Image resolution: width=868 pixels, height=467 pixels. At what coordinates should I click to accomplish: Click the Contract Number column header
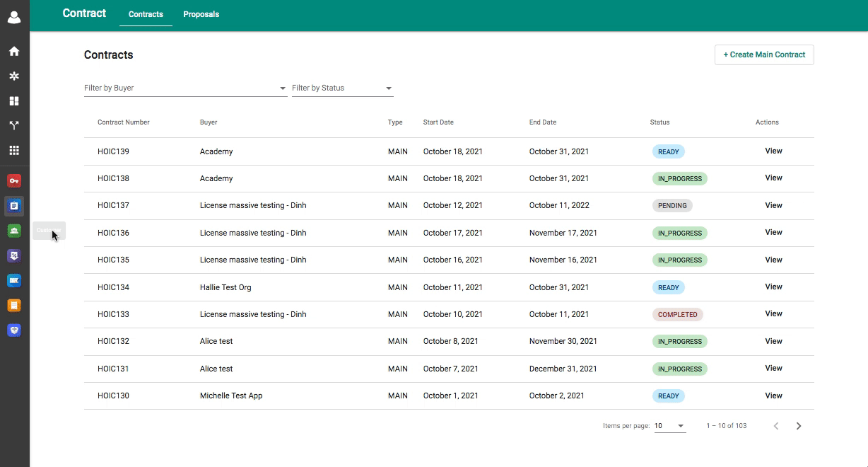point(124,122)
